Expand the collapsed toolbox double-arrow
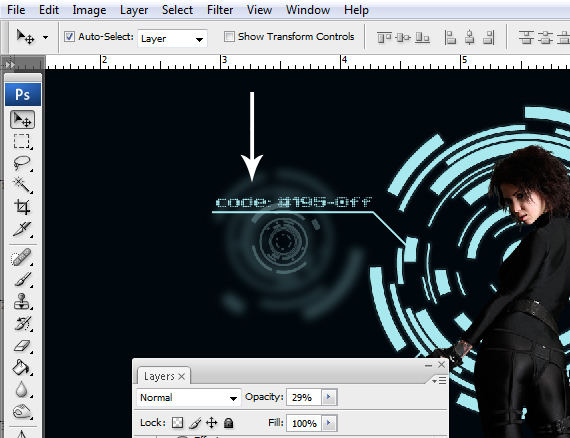This screenshot has width=570, height=438. pos(10,65)
